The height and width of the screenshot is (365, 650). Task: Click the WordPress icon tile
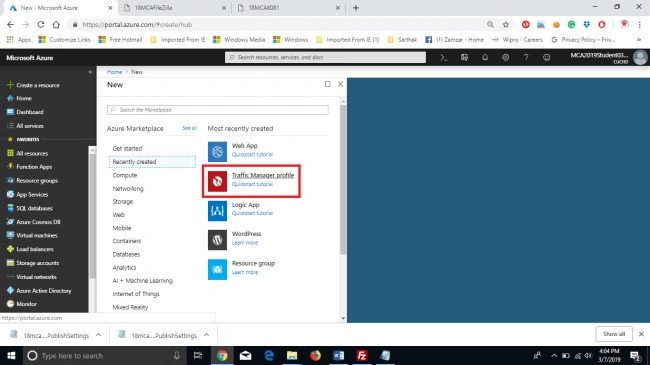217,240
